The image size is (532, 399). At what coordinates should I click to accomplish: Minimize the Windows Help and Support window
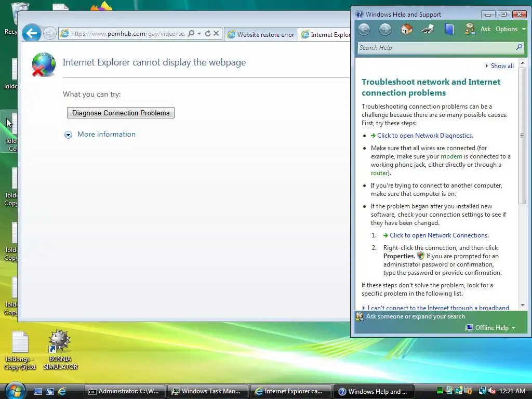(x=488, y=14)
